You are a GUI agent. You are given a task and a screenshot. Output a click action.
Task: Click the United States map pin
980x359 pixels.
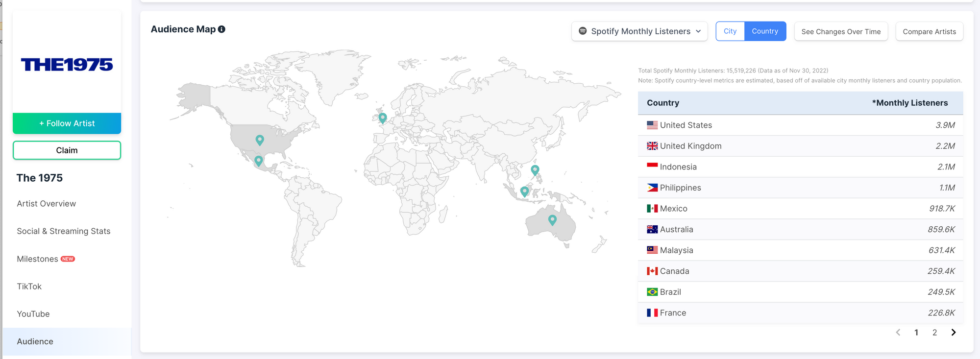click(x=260, y=140)
